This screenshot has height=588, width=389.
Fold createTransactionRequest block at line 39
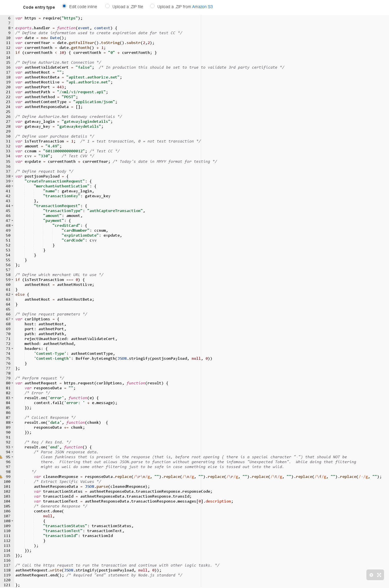click(x=12, y=181)
